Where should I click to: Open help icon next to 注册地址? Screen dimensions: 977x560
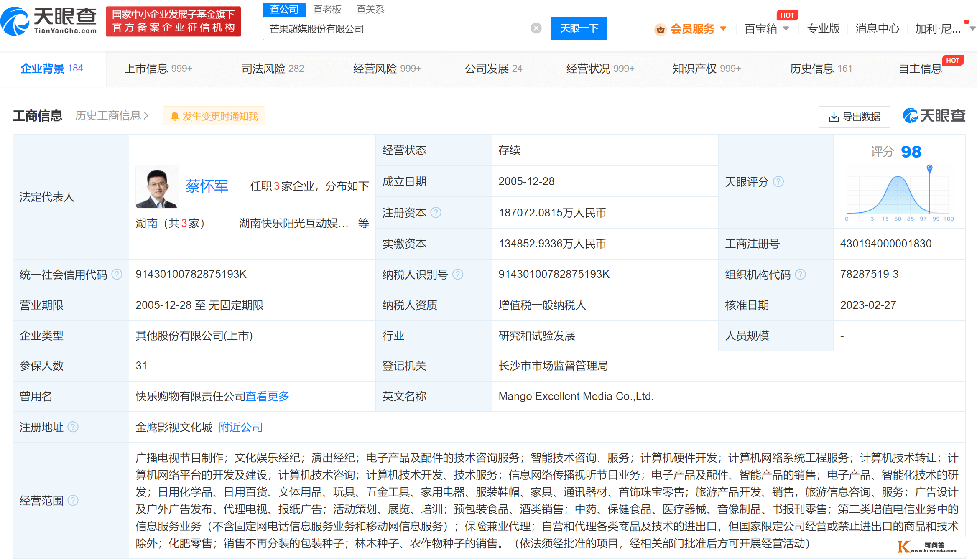pos(73,427)
